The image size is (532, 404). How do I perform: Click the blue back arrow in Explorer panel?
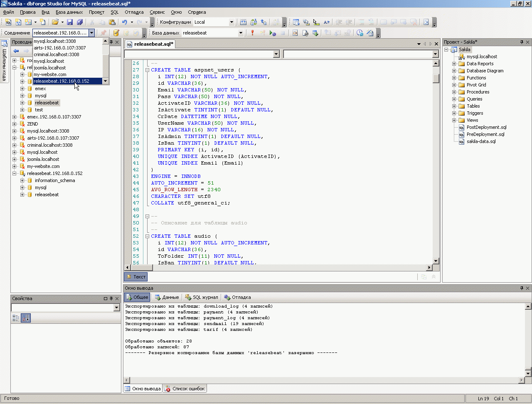coord(16,51)
